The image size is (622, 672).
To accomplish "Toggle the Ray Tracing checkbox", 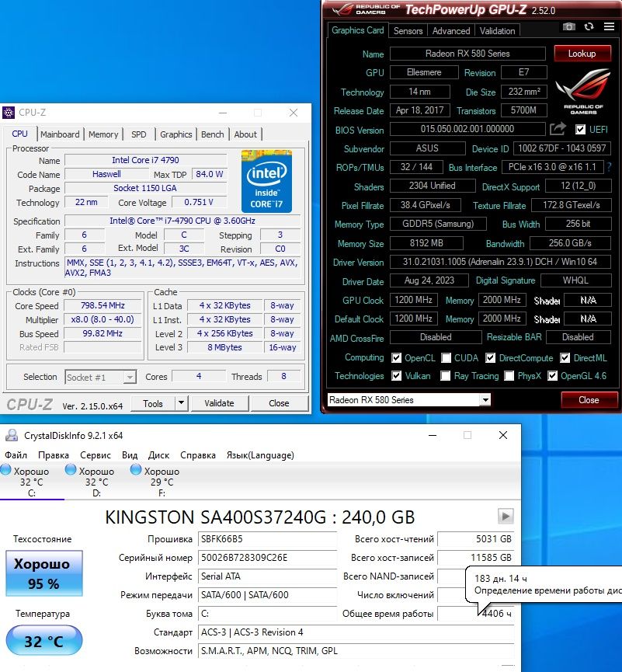I will 446,376.
